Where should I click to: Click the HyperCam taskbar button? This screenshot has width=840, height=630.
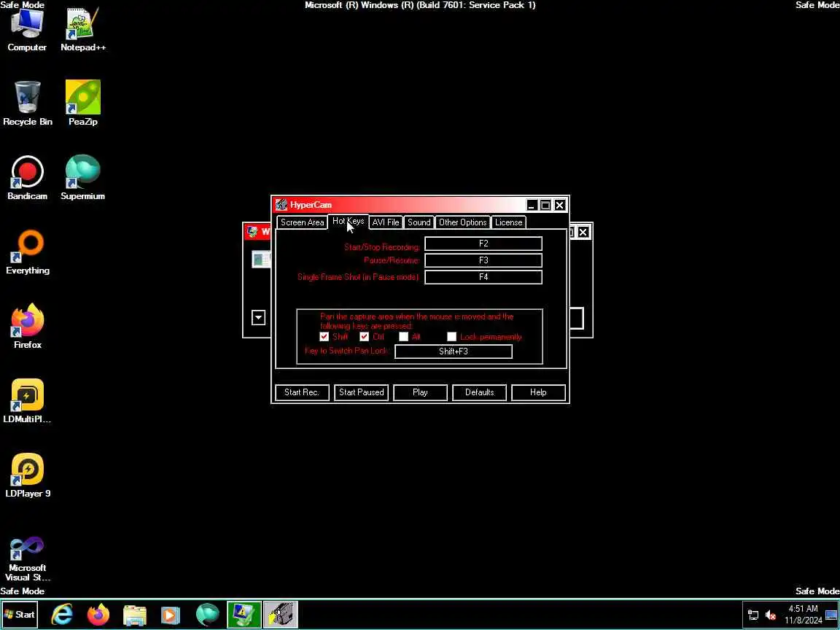[x=280, y=615]
